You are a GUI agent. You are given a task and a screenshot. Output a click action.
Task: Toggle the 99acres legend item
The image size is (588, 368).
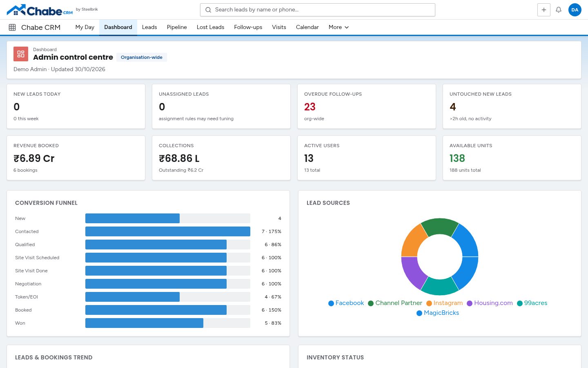pos(532,303)
